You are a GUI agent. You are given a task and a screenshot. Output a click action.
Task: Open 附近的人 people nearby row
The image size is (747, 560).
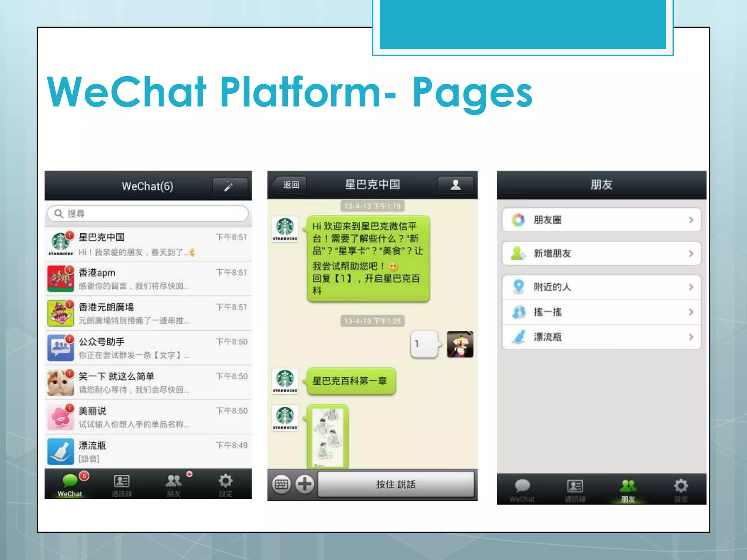pyautogui.click(x=601, y=287)
